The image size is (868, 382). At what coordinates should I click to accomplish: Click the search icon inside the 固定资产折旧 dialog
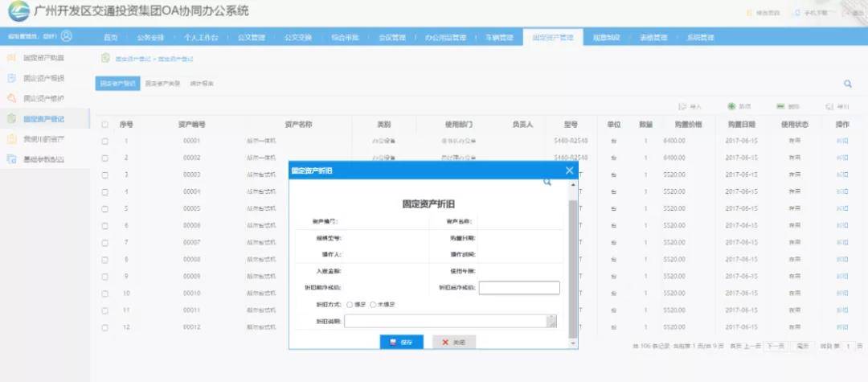pyautogui.click(x=548, y=183)
